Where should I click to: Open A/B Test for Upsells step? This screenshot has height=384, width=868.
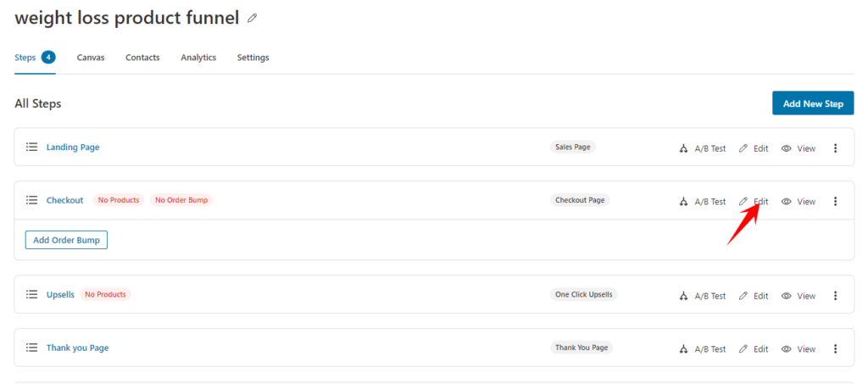[703, 296]
